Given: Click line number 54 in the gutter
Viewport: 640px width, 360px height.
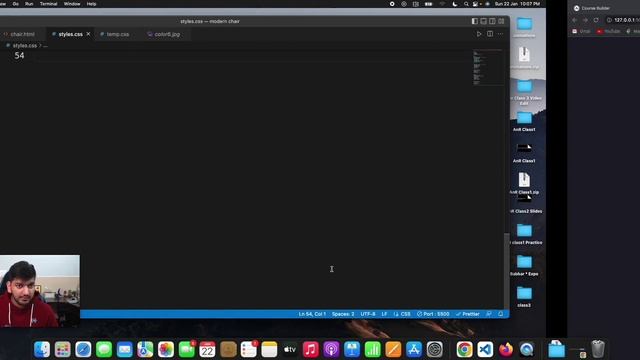Looking at the screenshot, I should point(19,56).
